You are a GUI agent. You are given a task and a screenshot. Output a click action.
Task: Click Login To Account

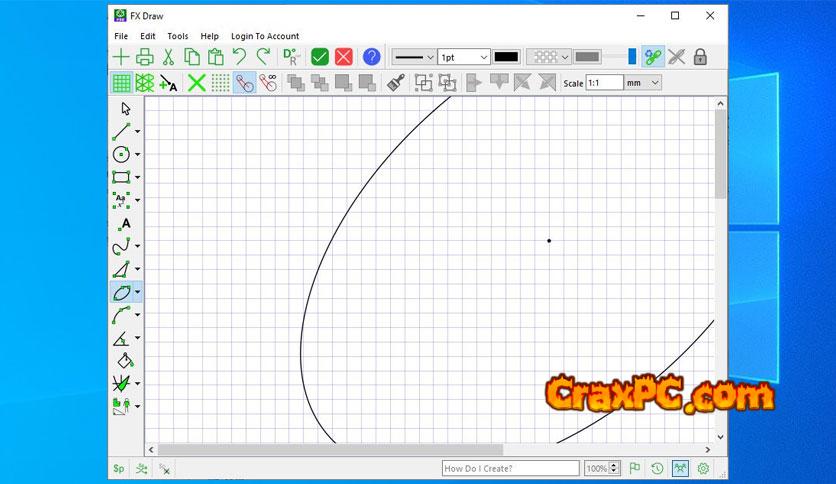tap(265, 36)
